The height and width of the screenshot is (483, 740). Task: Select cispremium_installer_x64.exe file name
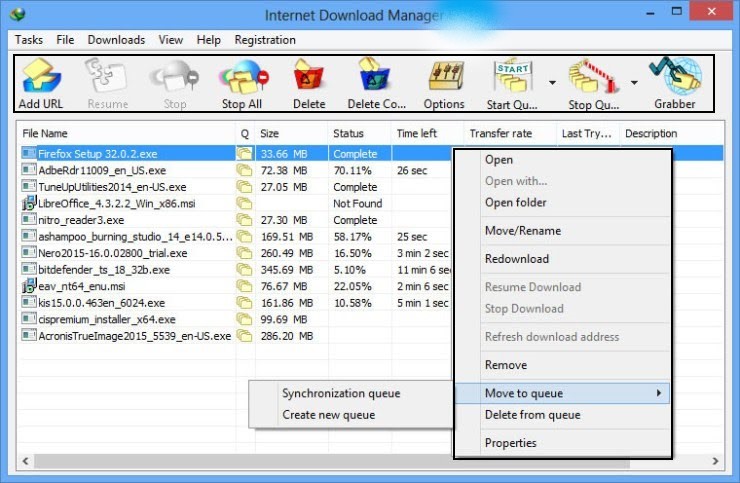[x=107, y=319]
